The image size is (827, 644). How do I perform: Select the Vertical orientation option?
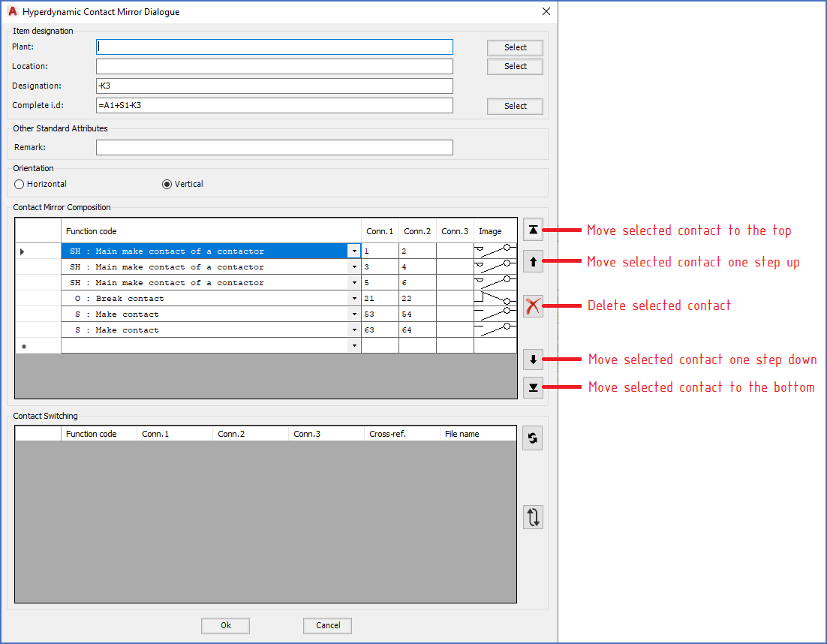pos(167,184)
